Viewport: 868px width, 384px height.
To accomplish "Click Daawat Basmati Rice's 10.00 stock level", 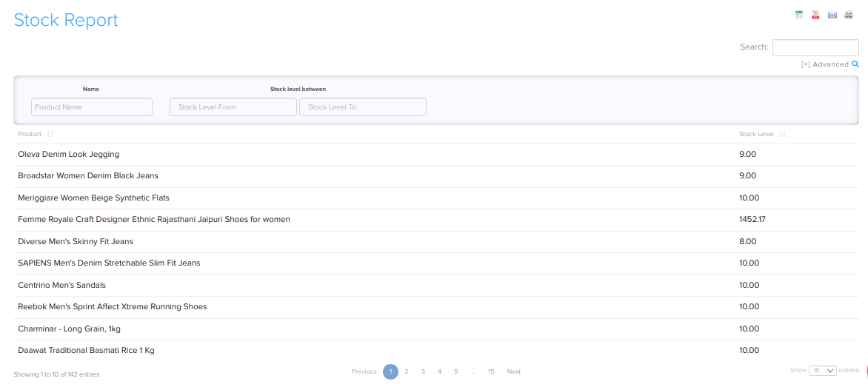I will 749,350.
